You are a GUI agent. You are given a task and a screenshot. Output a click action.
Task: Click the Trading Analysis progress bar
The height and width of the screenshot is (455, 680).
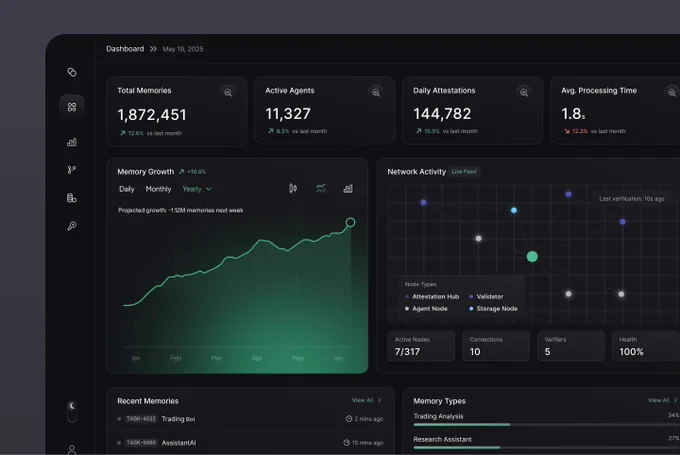click(x=546, y=425)
